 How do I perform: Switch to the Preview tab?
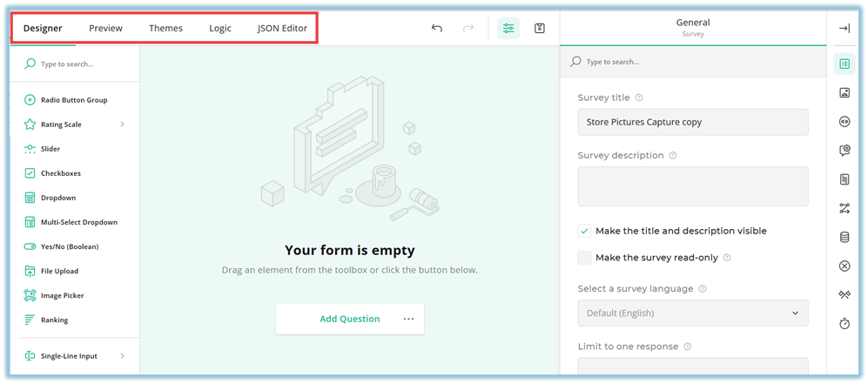(x=105, y=28)
